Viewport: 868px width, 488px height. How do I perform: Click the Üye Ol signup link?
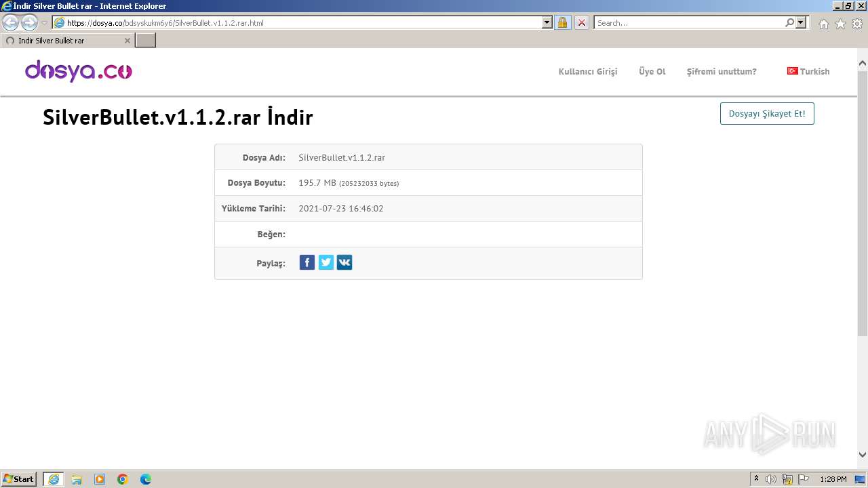[652, 71]
